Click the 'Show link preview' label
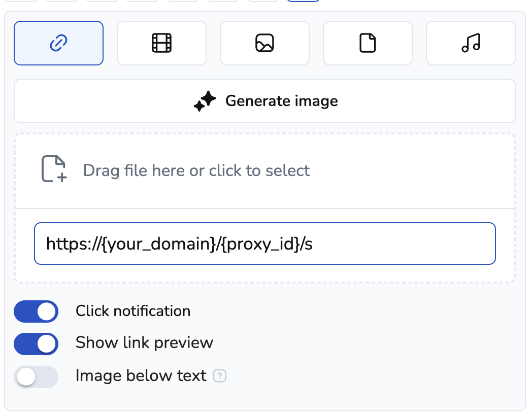Screen dimensions: 532x417 point(144,343)
